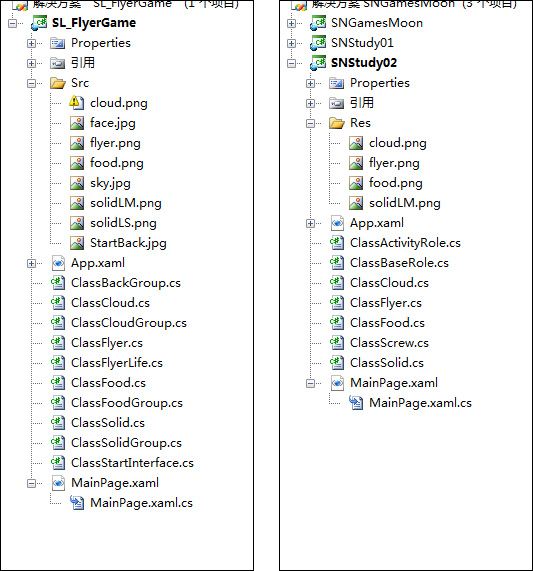Collapse the Res folder
533x571 pixels.
311,124
